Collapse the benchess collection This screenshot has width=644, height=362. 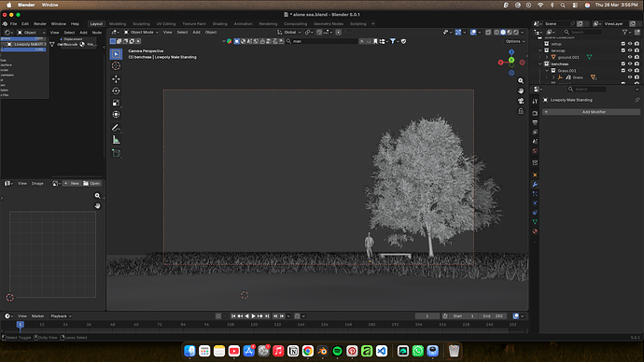[x=540, y=64]
